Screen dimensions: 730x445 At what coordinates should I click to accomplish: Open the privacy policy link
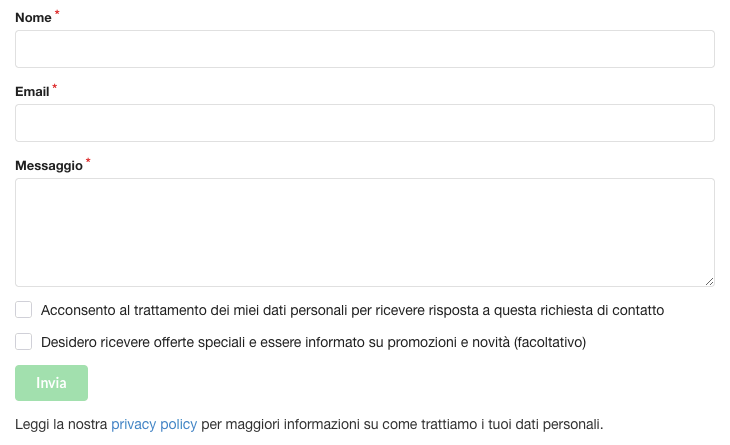click(x=154, y=424)
